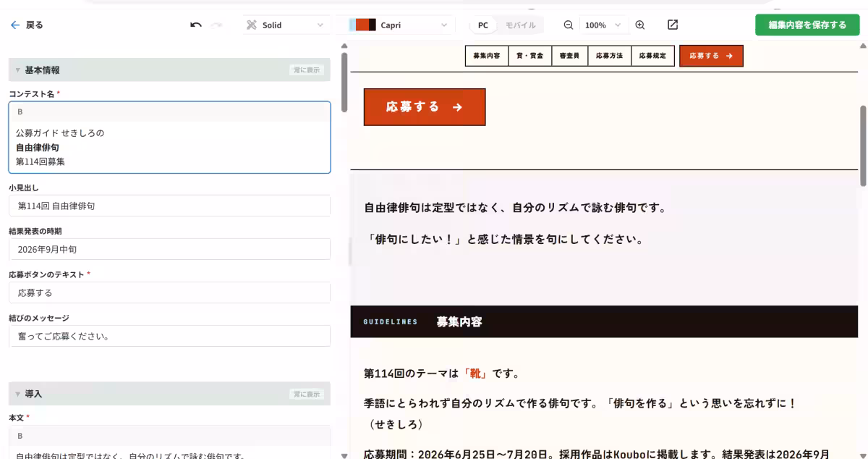Open the Solid style dropdown

click(286, 25)
